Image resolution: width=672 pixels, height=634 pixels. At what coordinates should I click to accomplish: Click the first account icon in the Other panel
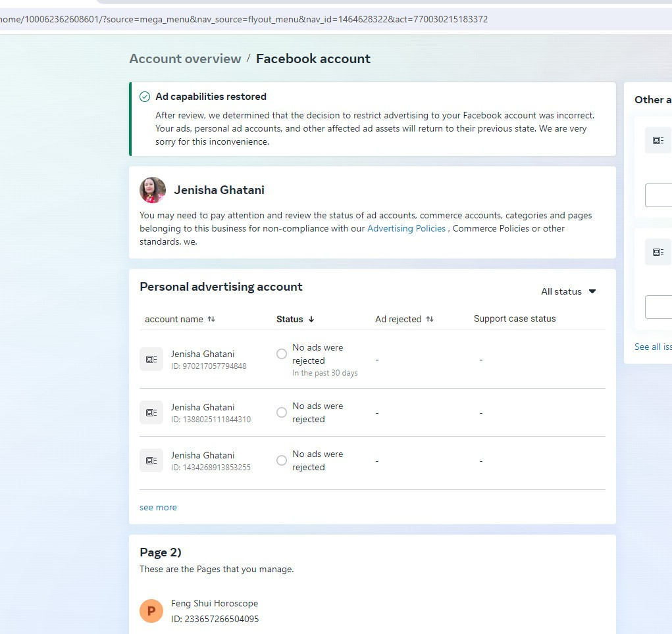point(658,141)
